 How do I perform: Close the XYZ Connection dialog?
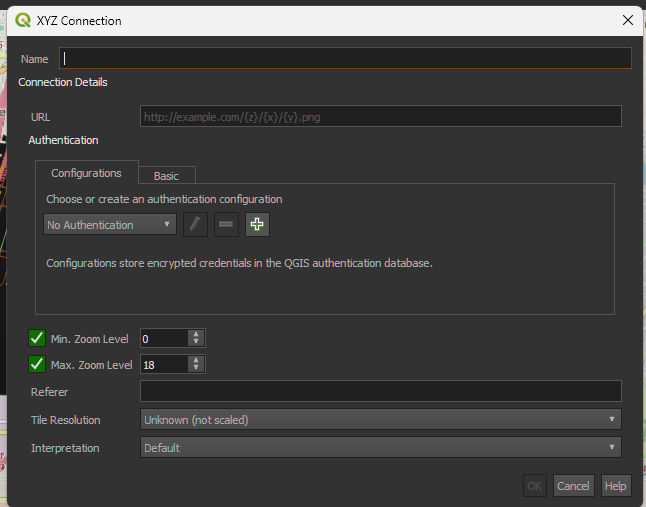click(x=628, y=20)
